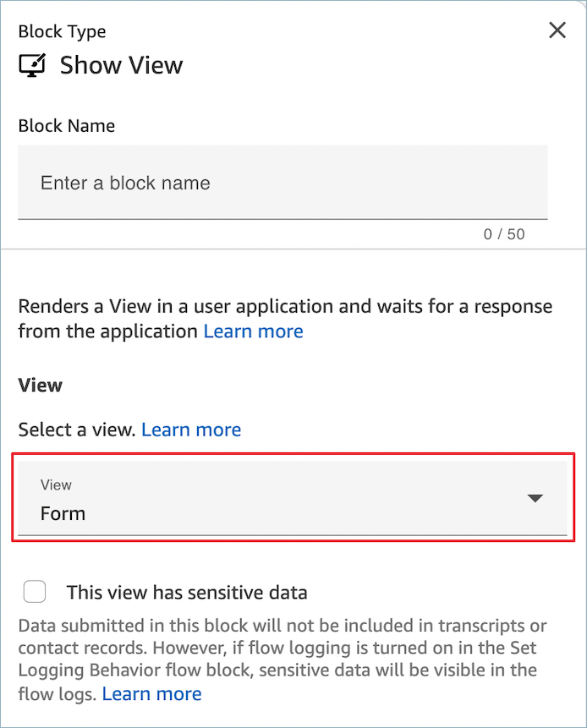
Task: Click the small 'View' label inside dropdown
Action: click(56, 485)
